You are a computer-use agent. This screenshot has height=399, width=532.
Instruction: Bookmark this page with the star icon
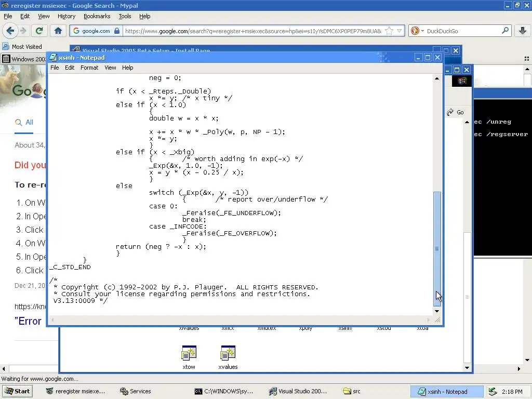click(389, 31)
